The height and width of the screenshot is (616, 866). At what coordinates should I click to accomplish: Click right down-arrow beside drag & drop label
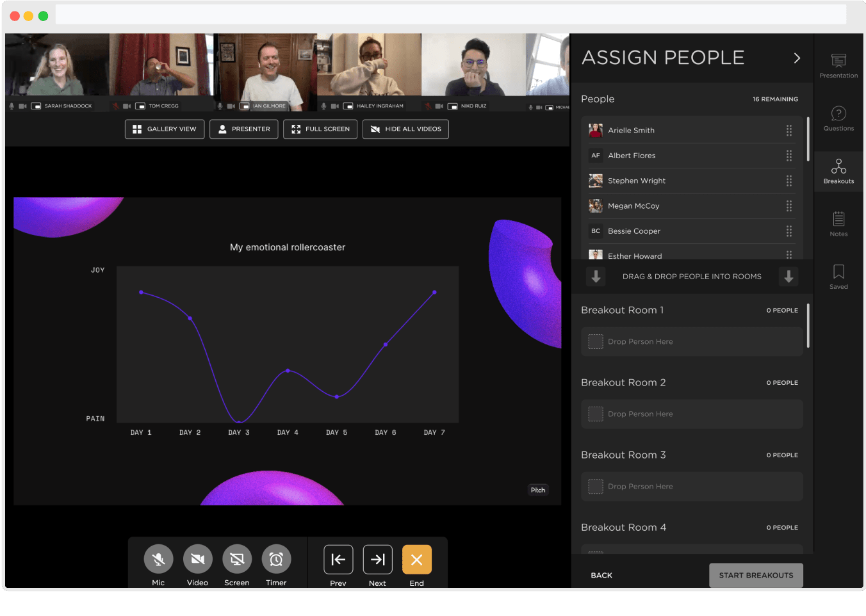[x=788, y=277]
